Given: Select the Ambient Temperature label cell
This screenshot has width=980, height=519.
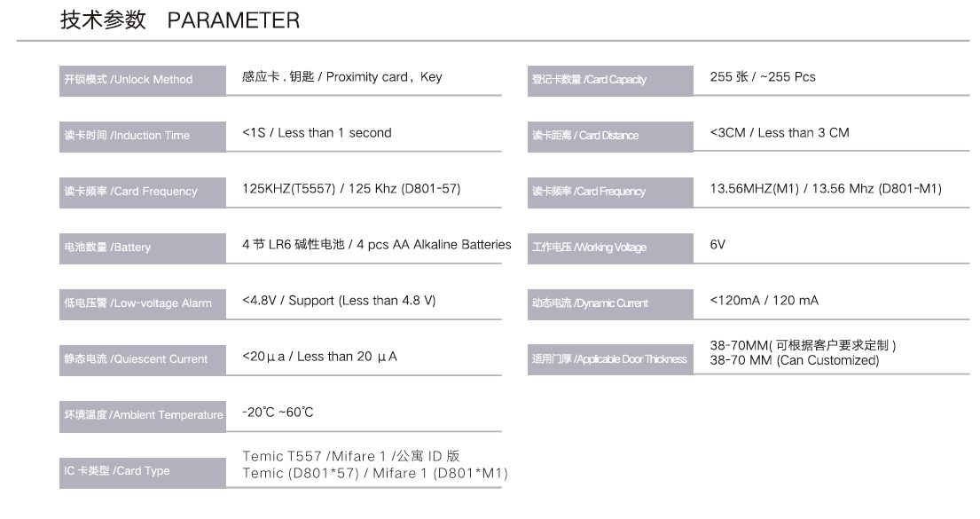Looking at the screenshot, I should pos(142,415).
